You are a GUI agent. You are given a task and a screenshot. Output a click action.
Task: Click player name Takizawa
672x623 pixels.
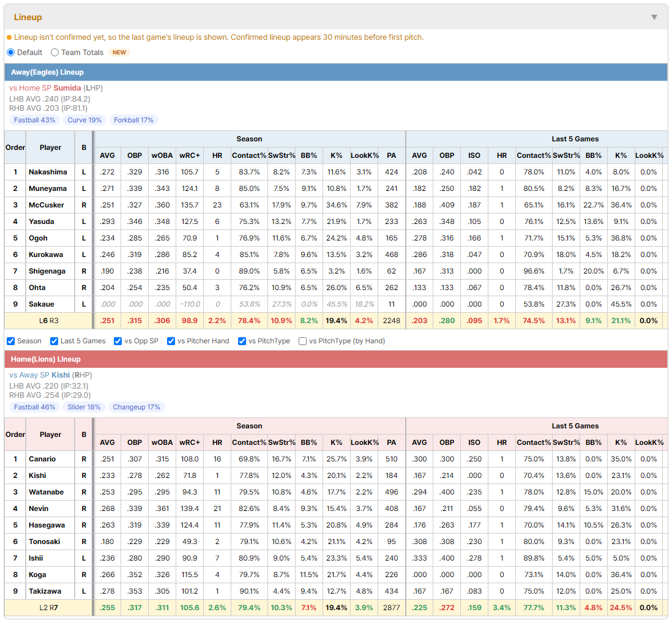[x=45, y=591]
